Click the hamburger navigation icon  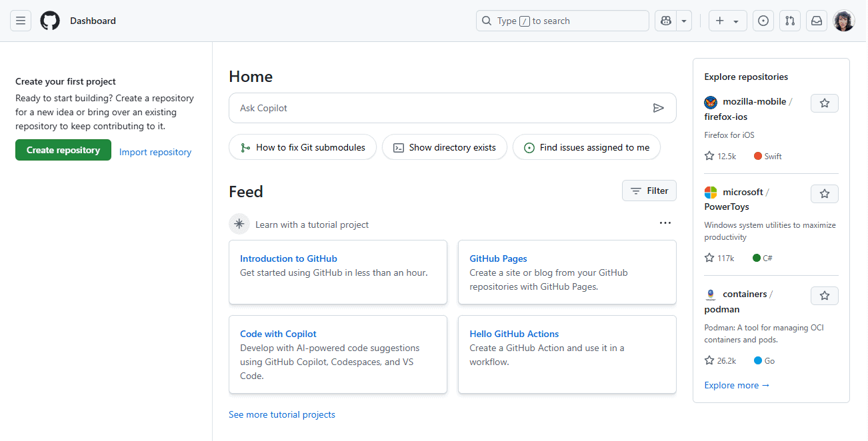(21, 21)
